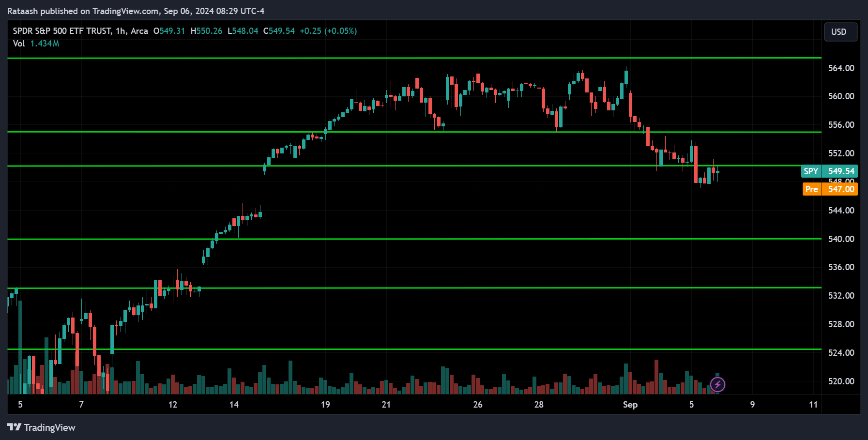Click the 540.00 price axis label
Viewport: 868px width, 440px height.
click(x=841, y=239)
